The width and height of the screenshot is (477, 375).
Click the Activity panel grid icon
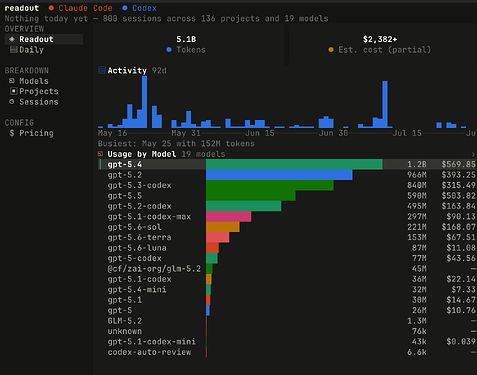pyautogui.click(x=102, y=70)
